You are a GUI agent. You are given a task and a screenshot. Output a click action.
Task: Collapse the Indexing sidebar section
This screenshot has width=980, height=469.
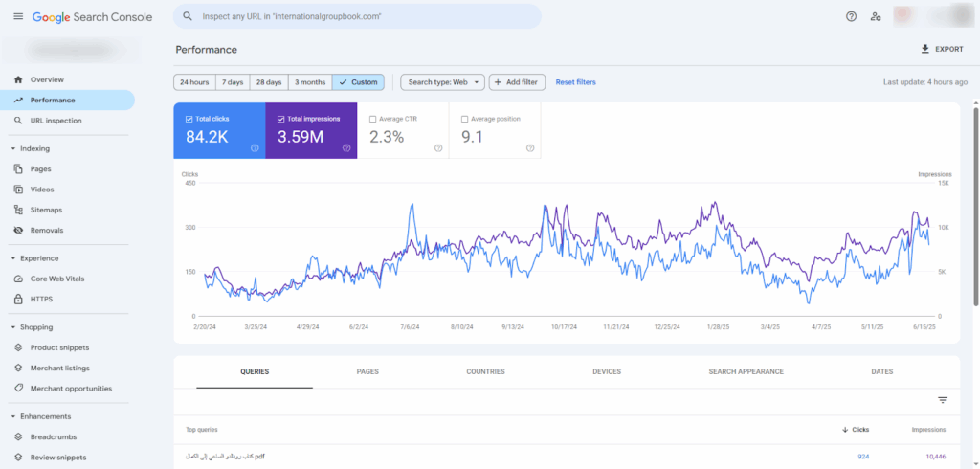[13, 148]
